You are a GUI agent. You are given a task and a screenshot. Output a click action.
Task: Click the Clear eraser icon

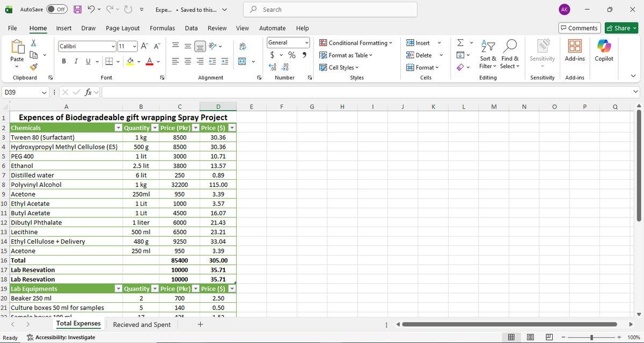pos(460,67)
